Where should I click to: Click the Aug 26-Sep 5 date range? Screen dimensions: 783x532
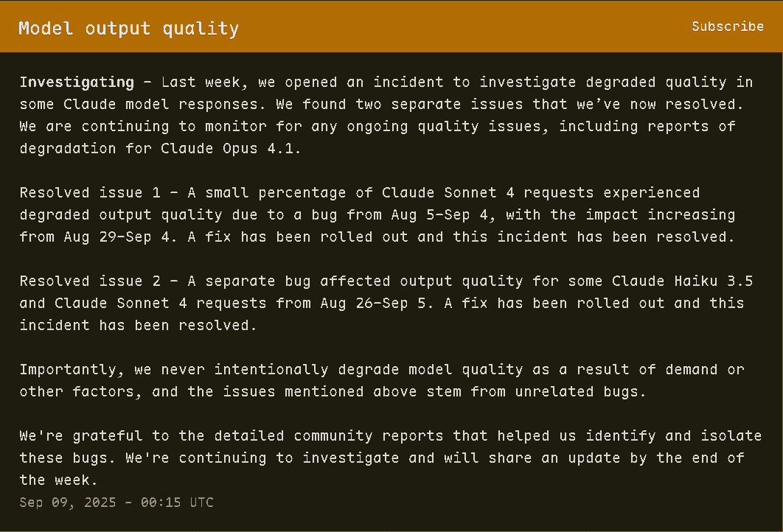pyautogui.click(x=391, y=304)
